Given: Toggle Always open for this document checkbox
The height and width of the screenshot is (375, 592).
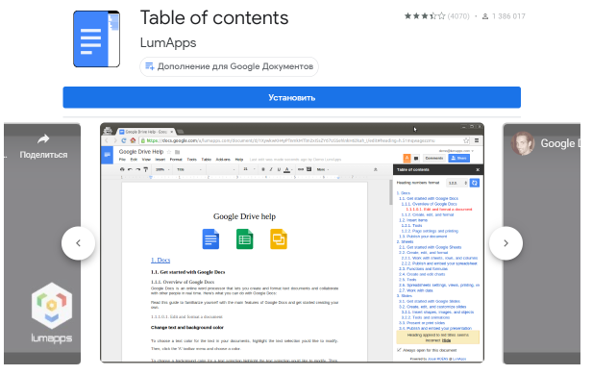Looking at the screenshot, I should tap(399, 350).
